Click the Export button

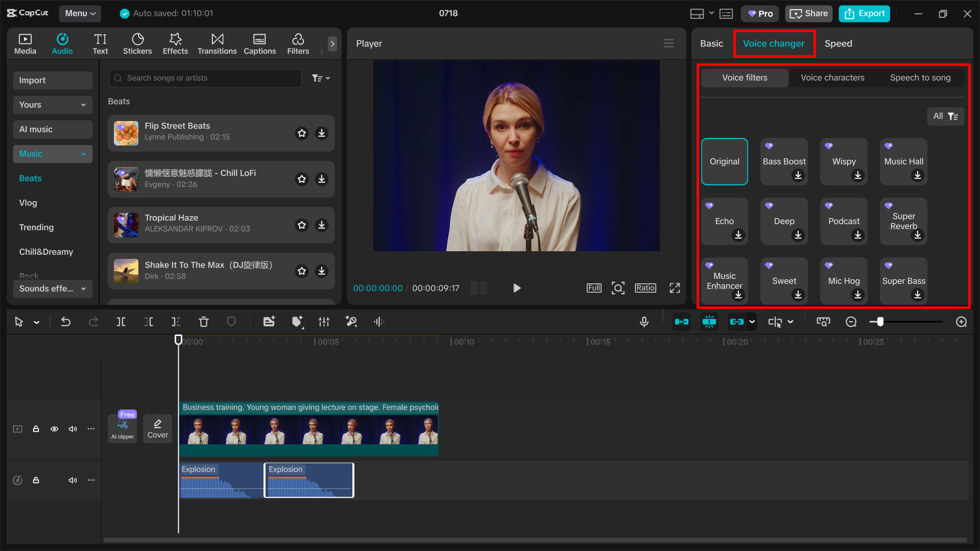[x=864, y=14]
